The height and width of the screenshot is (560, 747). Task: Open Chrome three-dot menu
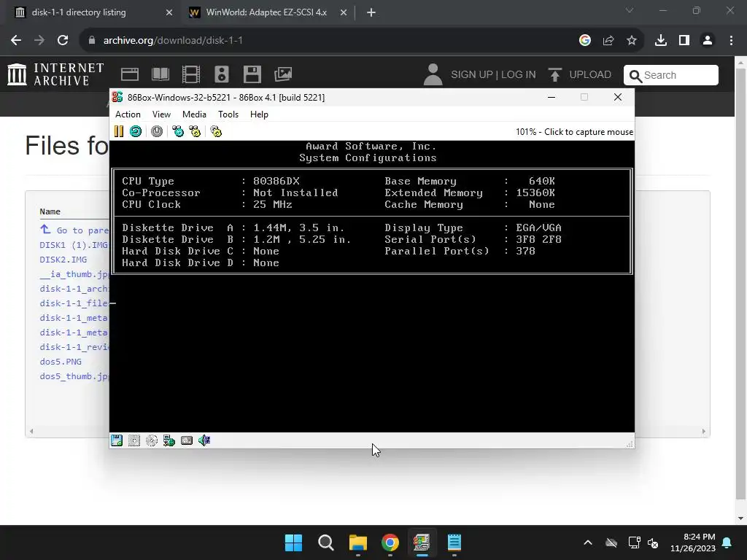(x=731, y=41)
